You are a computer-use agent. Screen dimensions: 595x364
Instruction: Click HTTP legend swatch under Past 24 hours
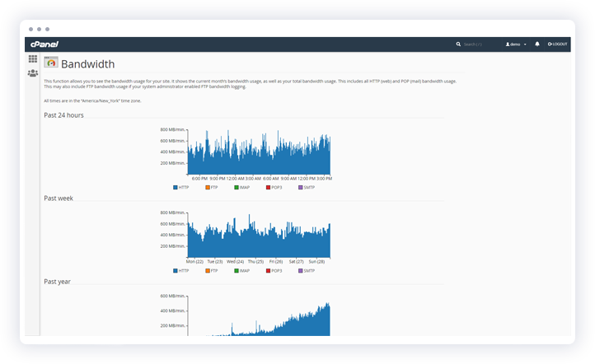pyautogui.click(x=176, y=188)
